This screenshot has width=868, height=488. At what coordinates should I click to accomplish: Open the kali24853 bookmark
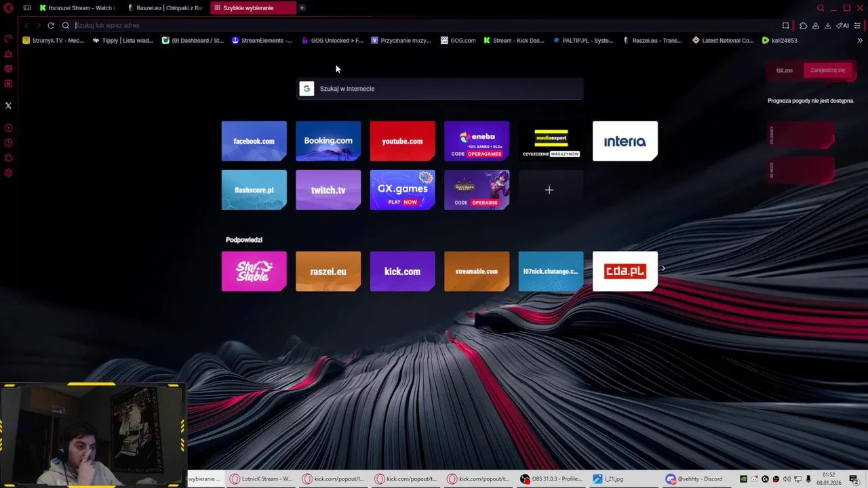coord(780,41)
